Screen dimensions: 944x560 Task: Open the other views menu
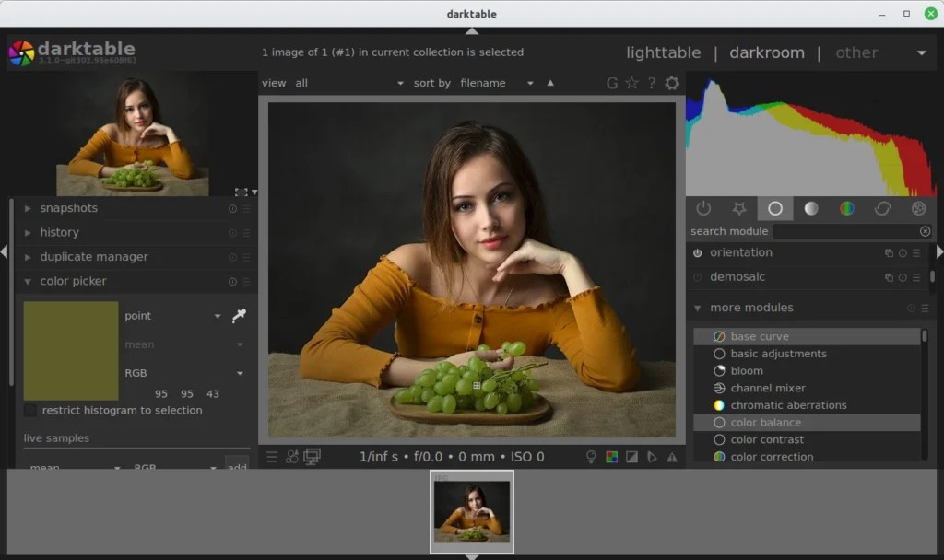(856, 52)
